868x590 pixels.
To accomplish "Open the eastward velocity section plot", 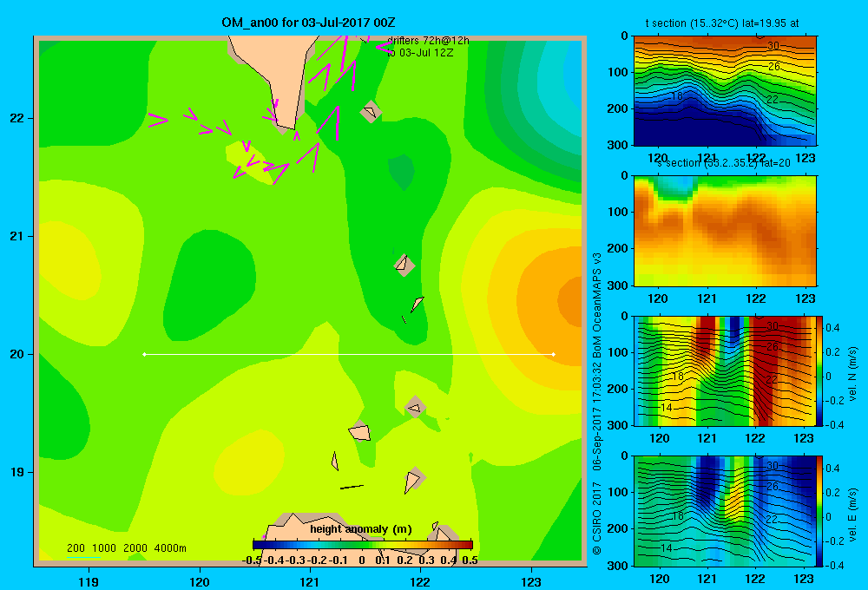I will (725, 511).
